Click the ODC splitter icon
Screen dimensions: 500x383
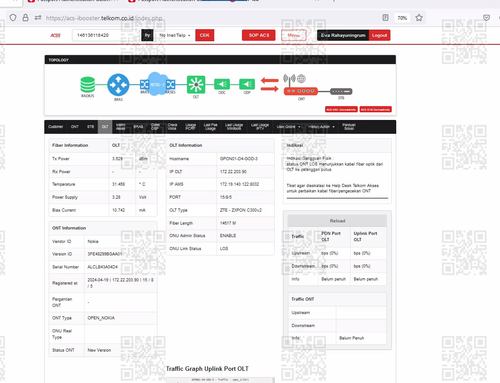tap(222, 84)
